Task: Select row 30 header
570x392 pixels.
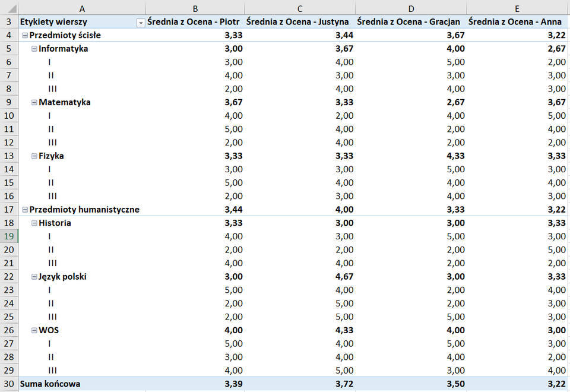Action: point(9,384)
